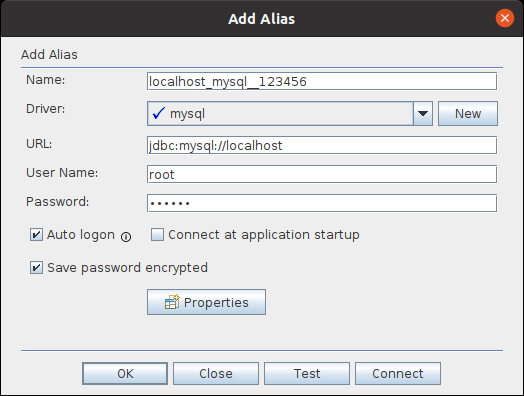524x396 pixels.
Task: Confirm the alias with OK
Action: pos(125,374)
